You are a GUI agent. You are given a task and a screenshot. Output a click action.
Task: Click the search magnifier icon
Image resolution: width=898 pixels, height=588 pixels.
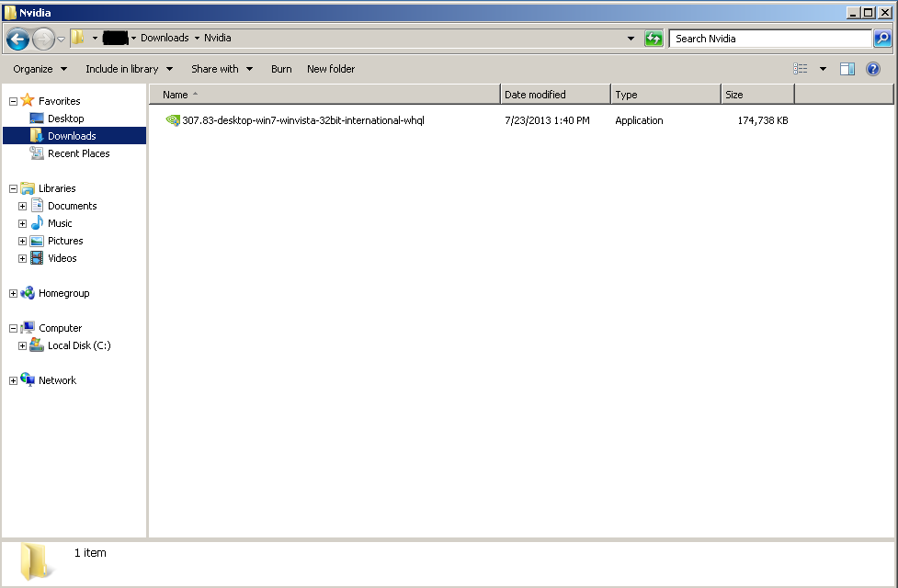(882, 39)
